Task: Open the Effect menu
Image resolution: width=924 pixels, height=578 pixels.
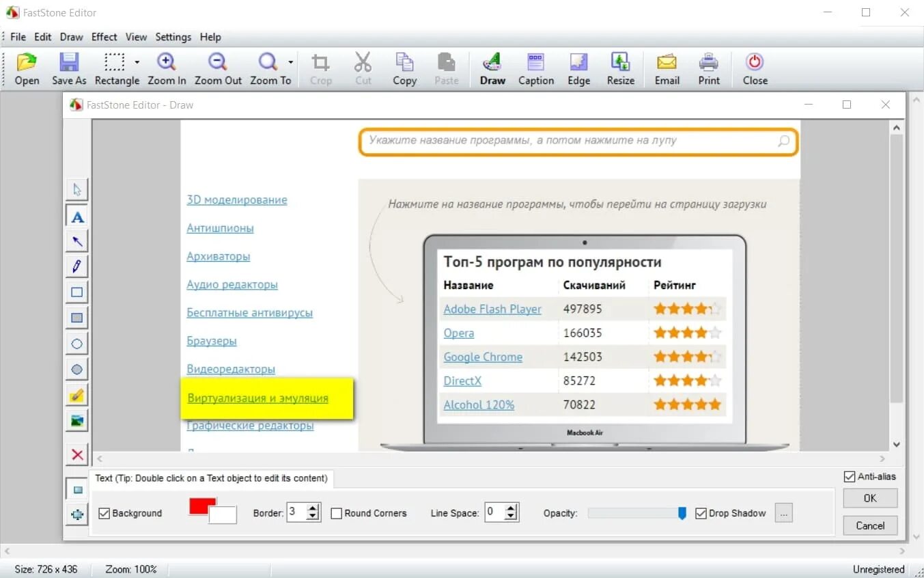Action: (x=104, y=37)
